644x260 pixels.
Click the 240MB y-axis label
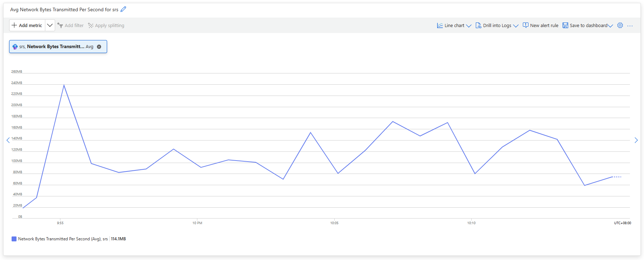[x=17, y=83]
